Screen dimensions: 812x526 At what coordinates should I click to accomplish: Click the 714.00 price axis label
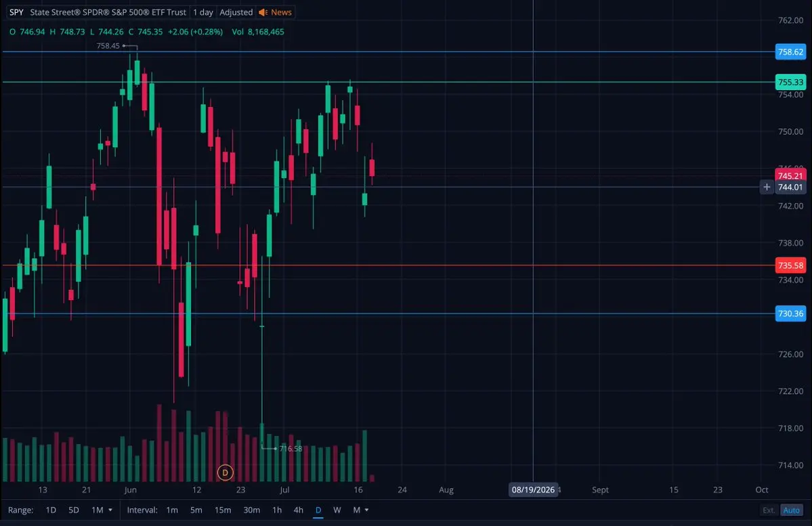(x=791, y=465)
